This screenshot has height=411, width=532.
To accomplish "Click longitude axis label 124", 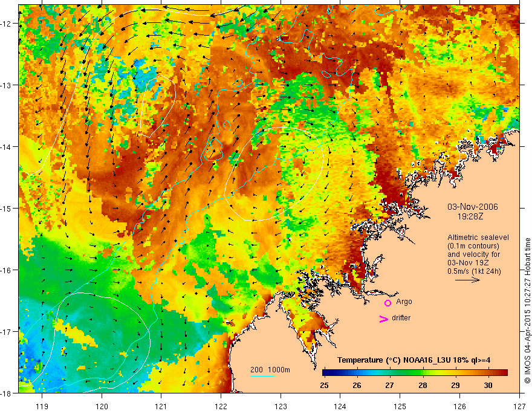I will click(340, 406).
